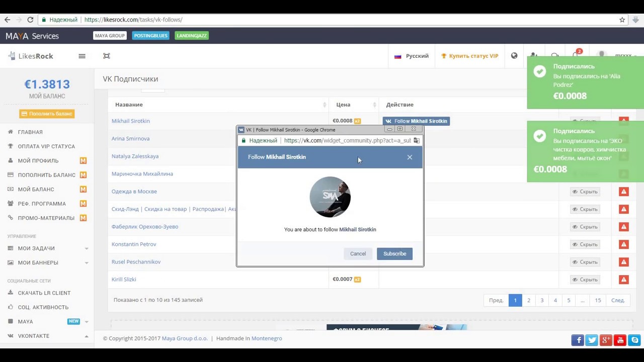This screenshot has width=644, height=362.
Task: Expand the МОИ ЗАДАЧИ sidebar section
Action: 47,248
